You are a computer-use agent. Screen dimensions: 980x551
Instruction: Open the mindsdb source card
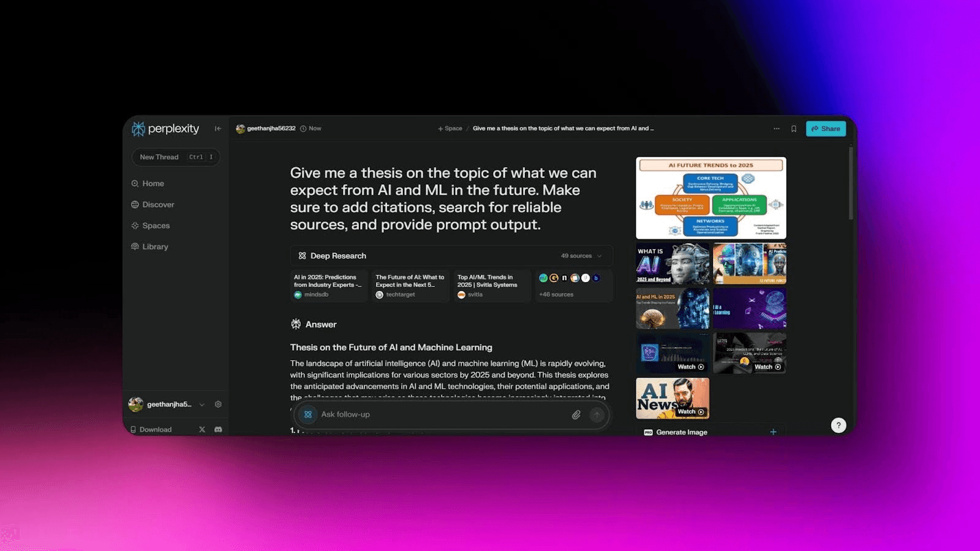pos(329,286)
